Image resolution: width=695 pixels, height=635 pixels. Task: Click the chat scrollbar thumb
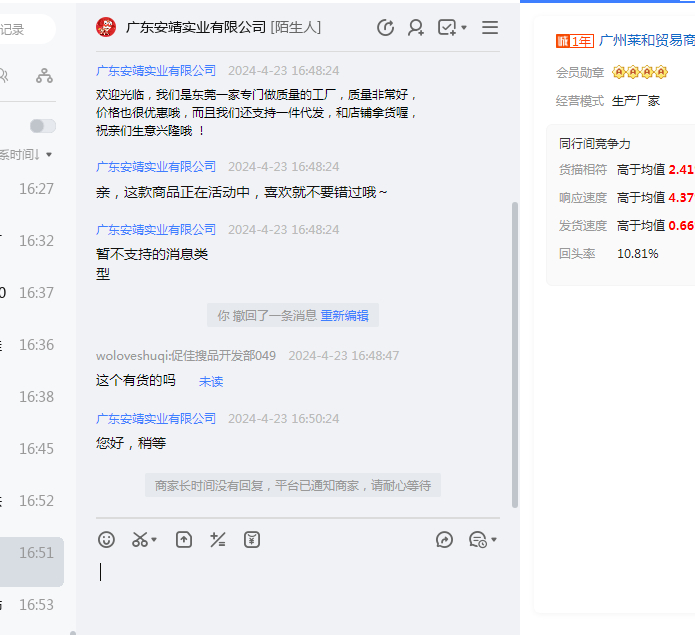tap(515, 355)
